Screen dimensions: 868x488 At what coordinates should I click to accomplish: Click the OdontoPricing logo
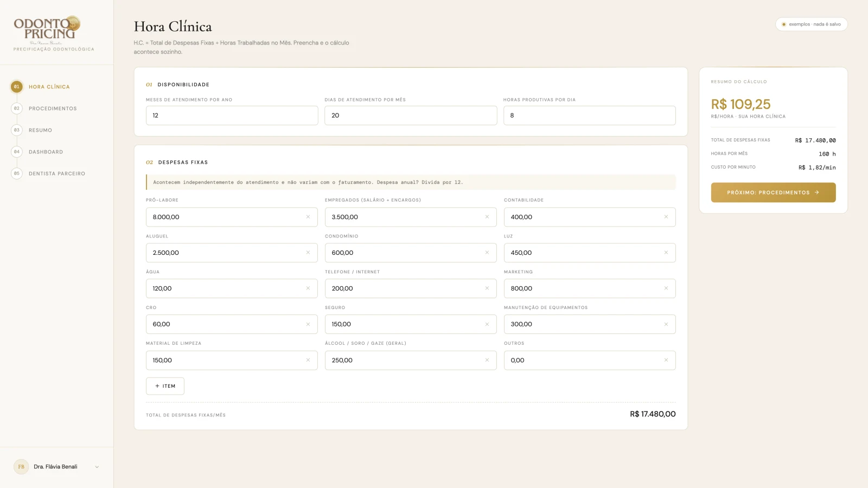coord(48,30)
